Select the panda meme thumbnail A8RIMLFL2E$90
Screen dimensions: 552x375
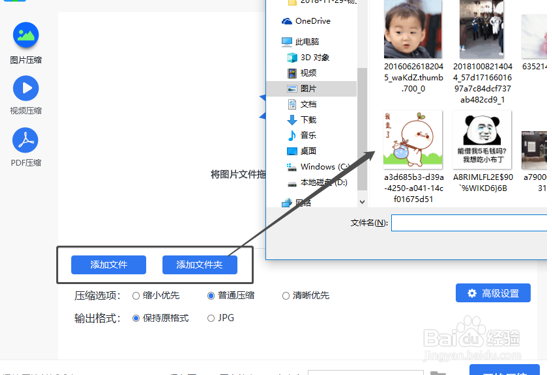tap(482, 140)
